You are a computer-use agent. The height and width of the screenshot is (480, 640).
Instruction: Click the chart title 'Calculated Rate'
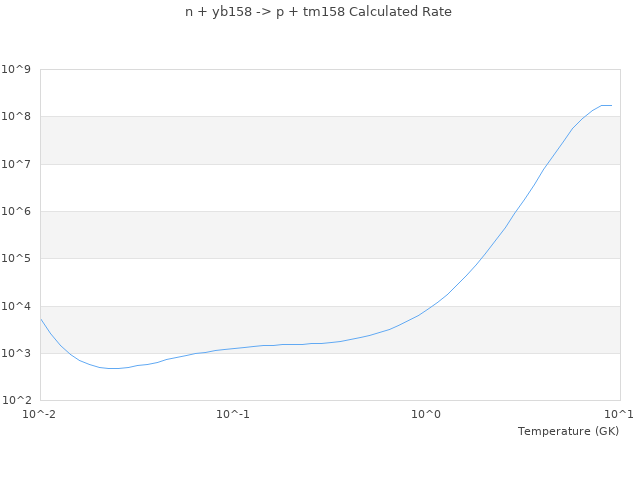pos(318,12)
